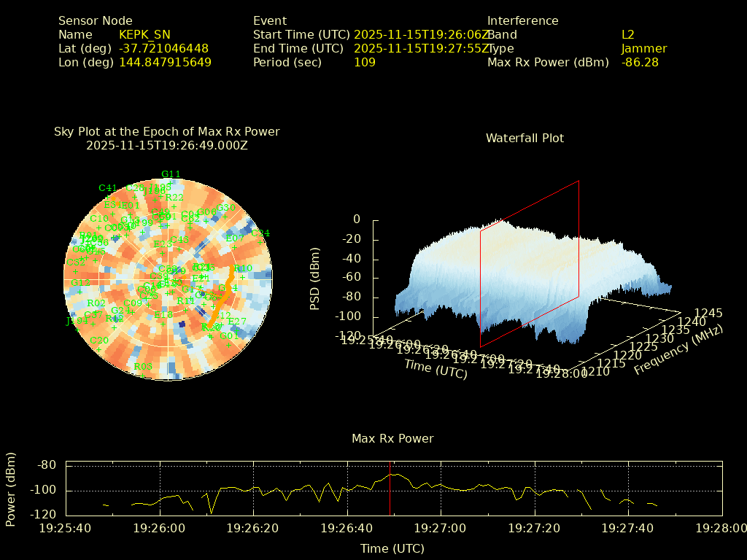747x560 pixels.
Task: Click the red time marker on power chart
Action: pyautogui.click(x=390, y=487)
